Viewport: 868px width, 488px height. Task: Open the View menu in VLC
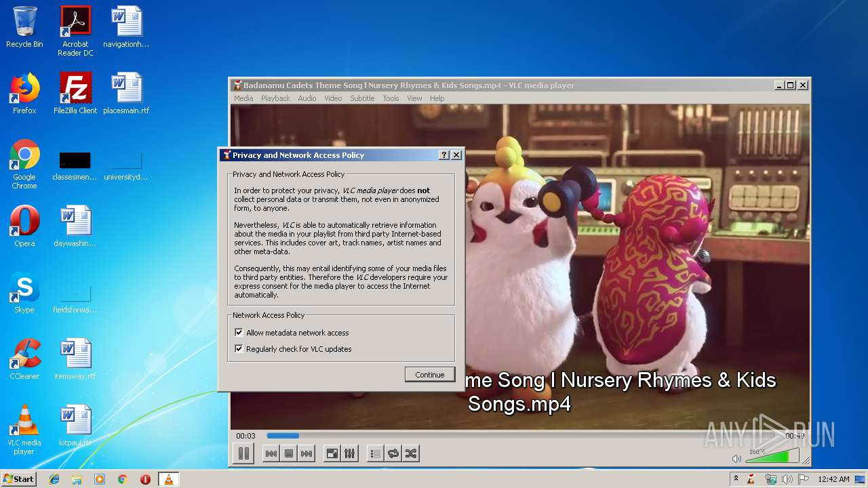click(x=414, y=98)
